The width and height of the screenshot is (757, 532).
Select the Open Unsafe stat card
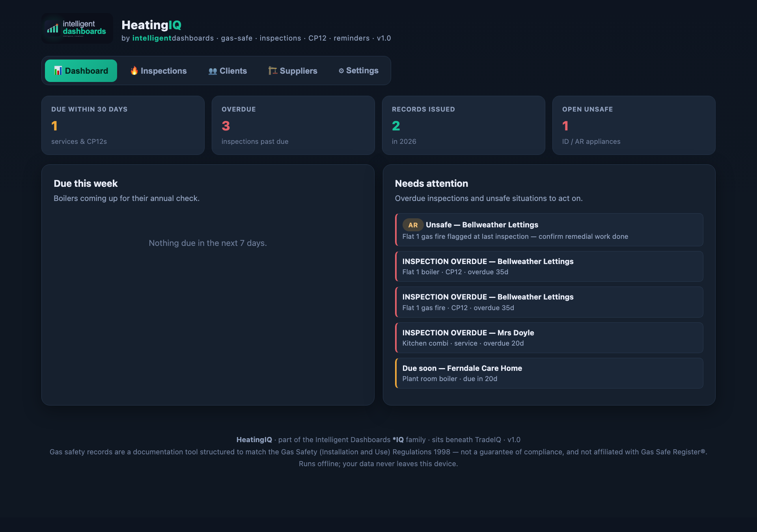(634, 125)
